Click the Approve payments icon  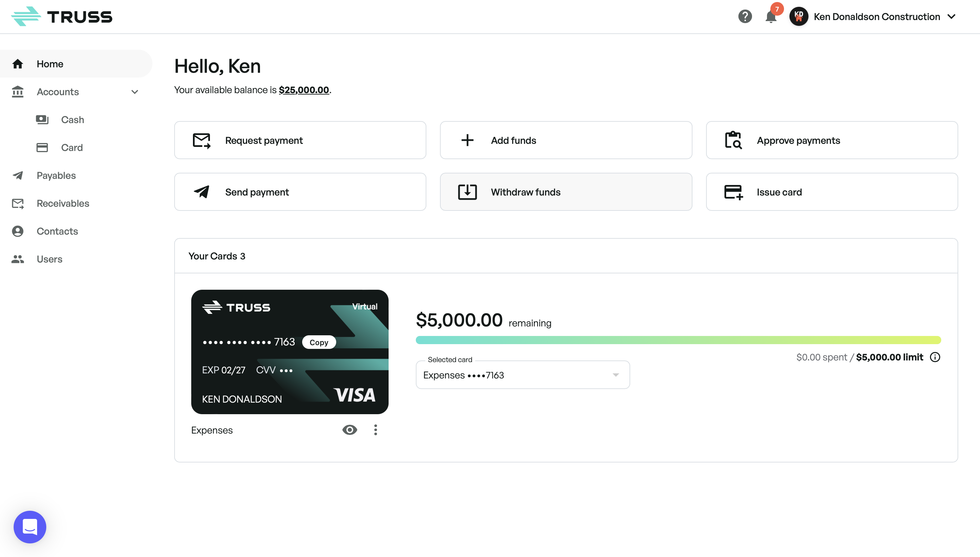click(733, 140)
